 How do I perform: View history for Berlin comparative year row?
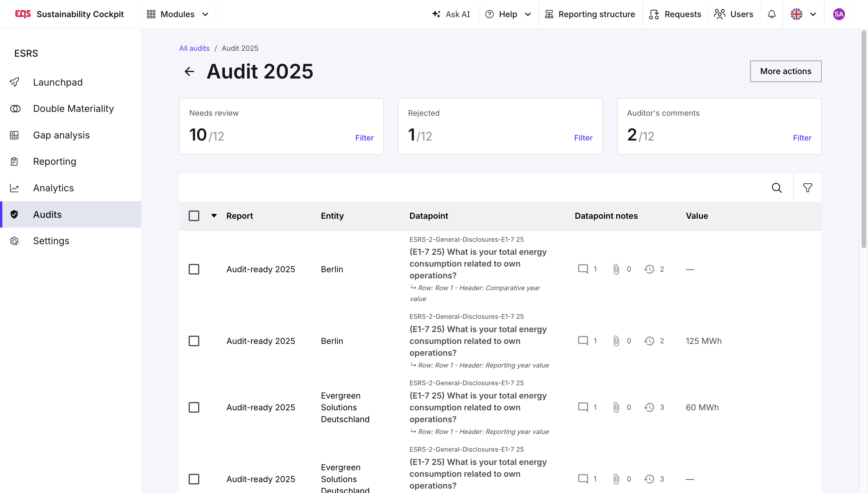tap(649, 269)
